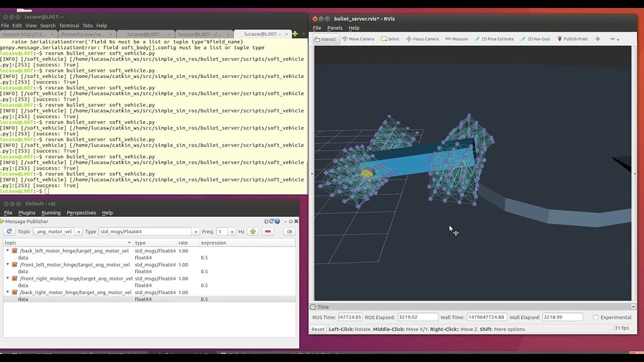644x362 pixels.
Task: Click the Reset button in RViz
Action: coord(317,329)
